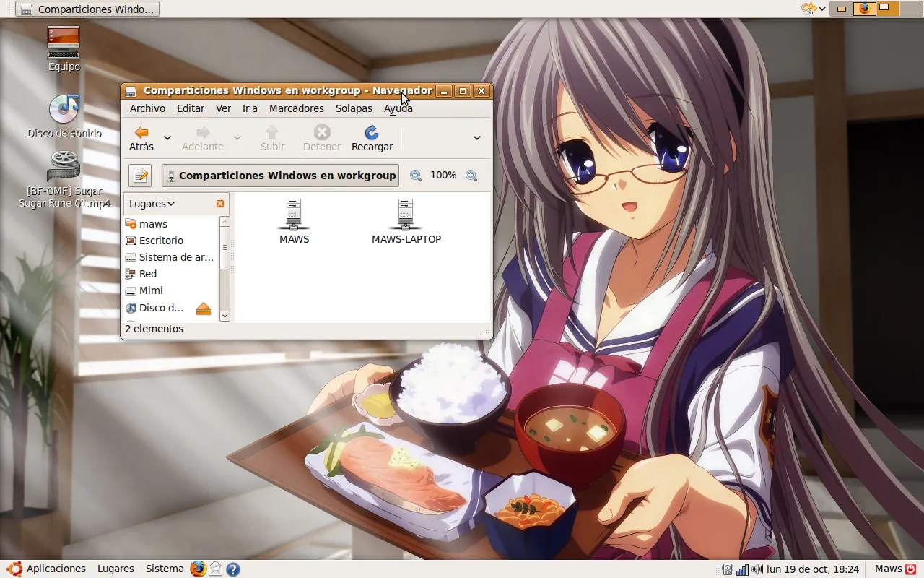Expand the toolbar overflow chevron
Image resolution: width=924 pixels, height=578 pixels.
click(x=477, y=138)
